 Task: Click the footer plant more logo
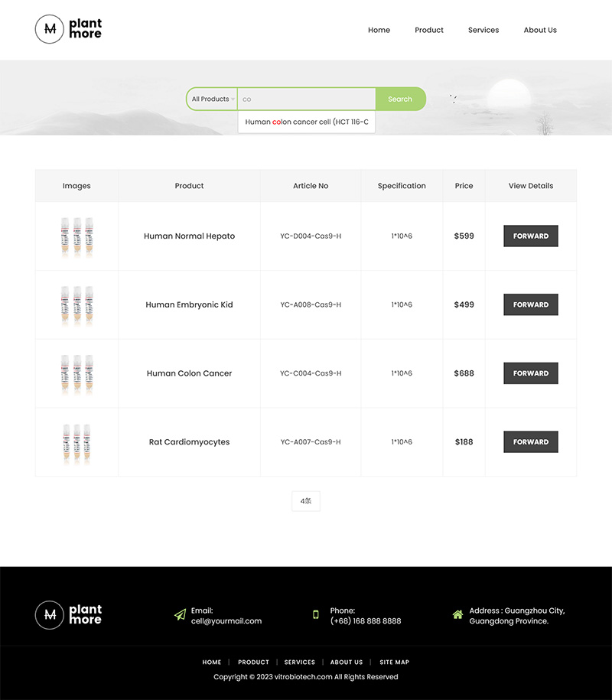tap(68, 614)
